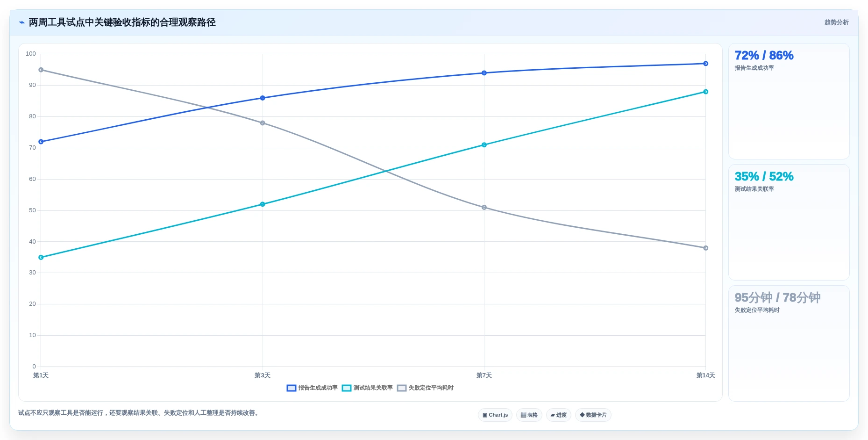Click the cyan 测试结果关联率 legend swatch
The width and height of the screenshot is (868, 440).
[x=347, y=388]
